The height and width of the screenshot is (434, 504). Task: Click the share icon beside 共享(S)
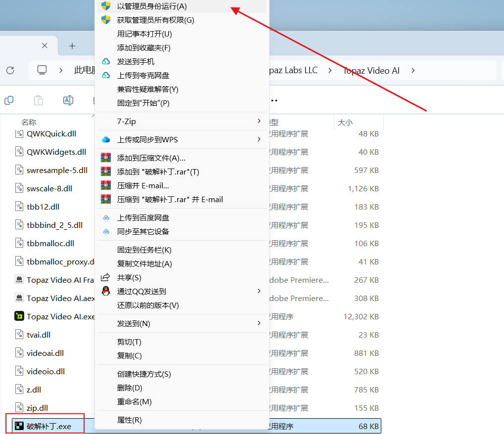(x=105, y=277)
